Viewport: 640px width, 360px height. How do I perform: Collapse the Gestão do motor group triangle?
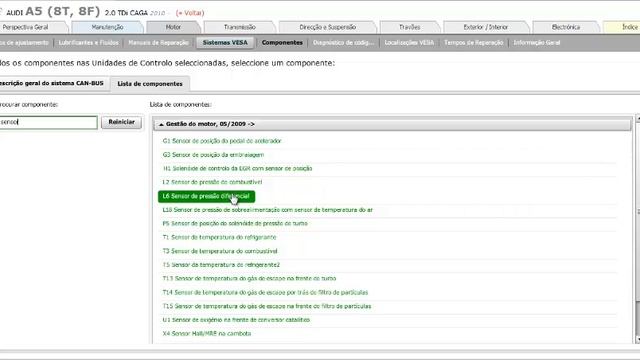click(161, 124)
